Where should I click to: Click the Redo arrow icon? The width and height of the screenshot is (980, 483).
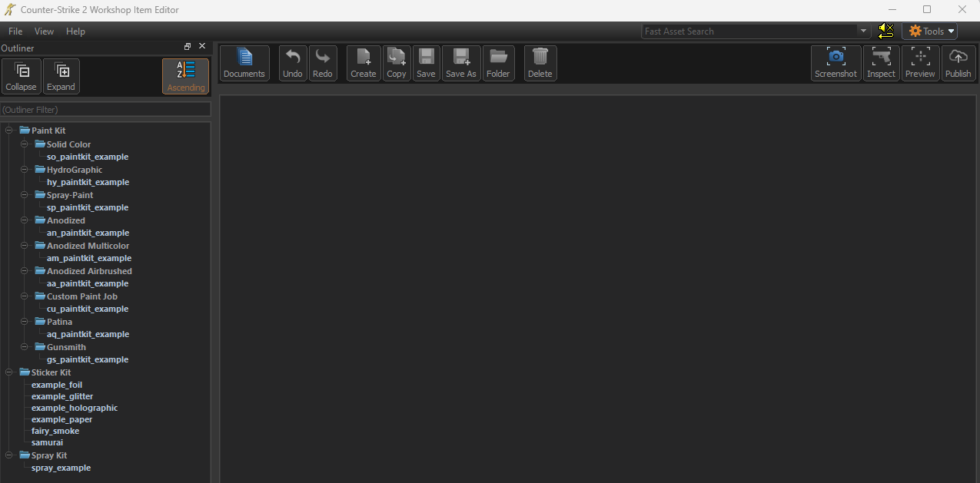tap(323, 57)
